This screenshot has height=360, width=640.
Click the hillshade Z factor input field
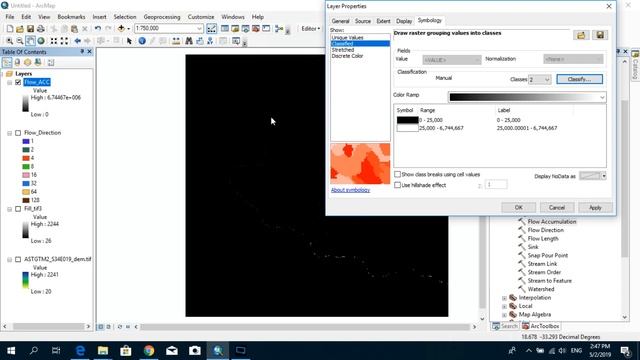click(x=496, y=184)
